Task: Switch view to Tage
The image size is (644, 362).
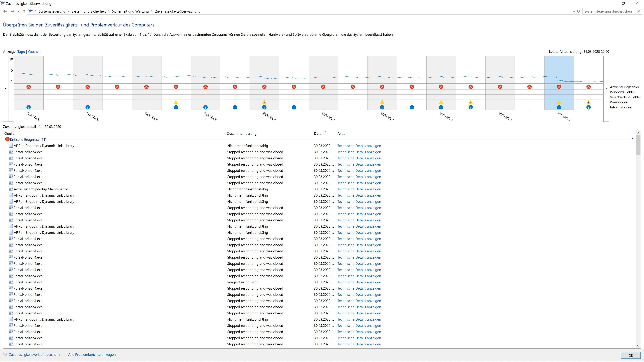Action: [x=21, y=51]
